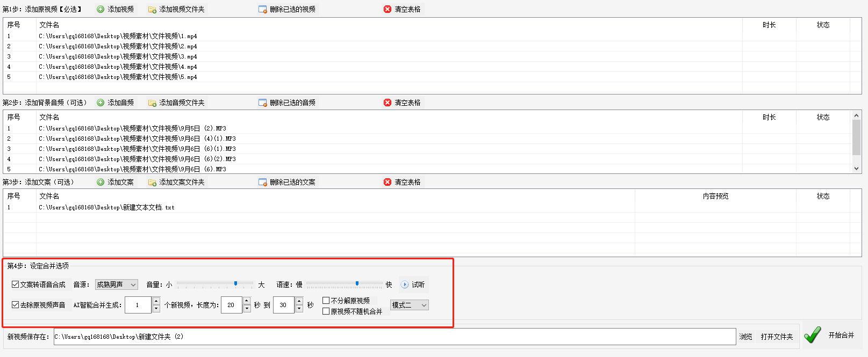
Task: Click 浏览 browse button
Action: pyautogui.click(x=745, y=337)
